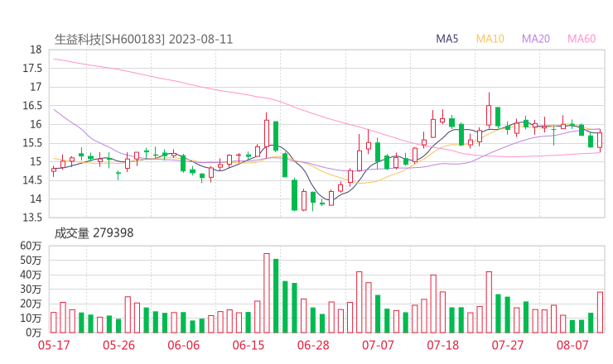Image resolution: width=613 pixels, height=364 pixels.
Task: Click the 06-28 date label
Action: 313,345
